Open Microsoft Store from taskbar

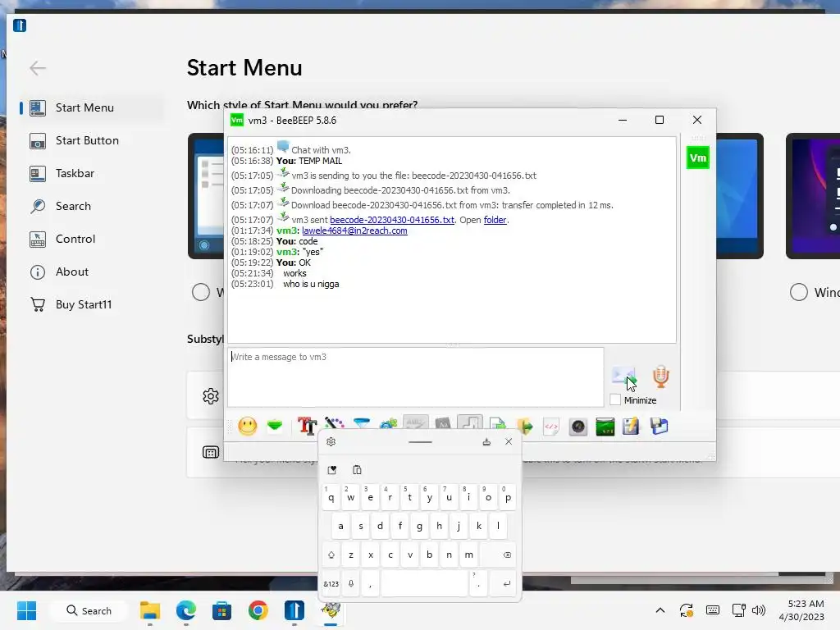pyautogui.click(x=221, y=610)
